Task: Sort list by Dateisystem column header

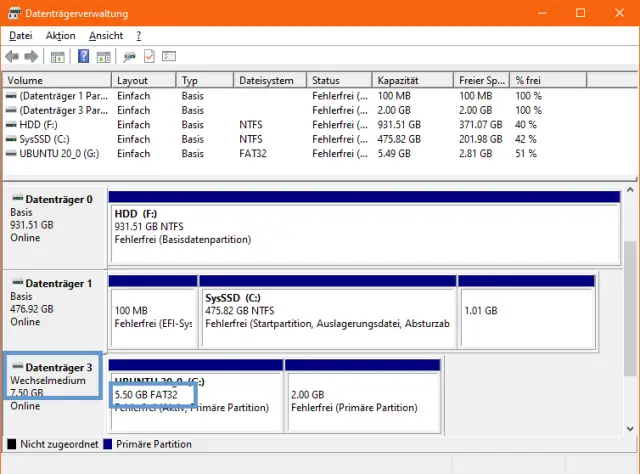Action: (268, 80)
